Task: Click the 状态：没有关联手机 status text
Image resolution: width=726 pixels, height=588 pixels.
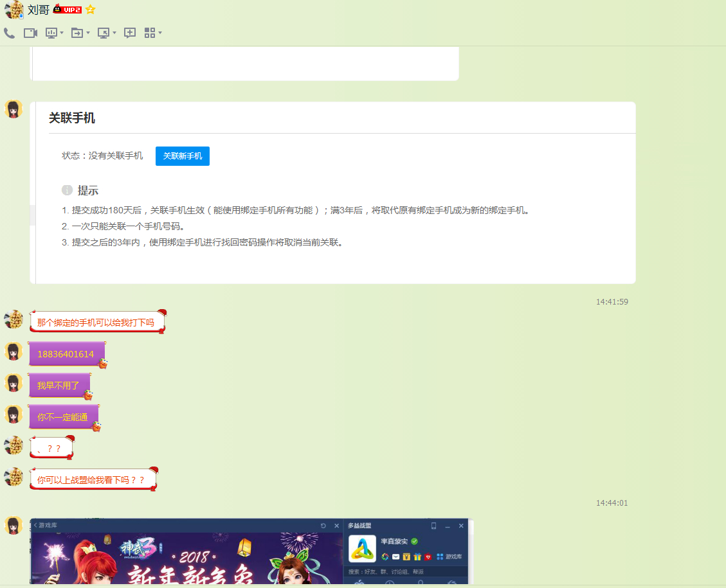Action: tap(102, 156)
